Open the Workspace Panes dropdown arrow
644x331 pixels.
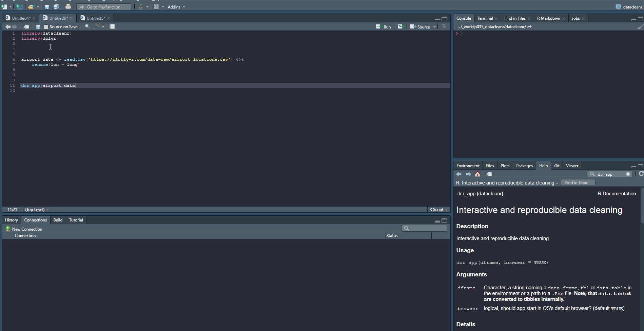tap(163, 7)
